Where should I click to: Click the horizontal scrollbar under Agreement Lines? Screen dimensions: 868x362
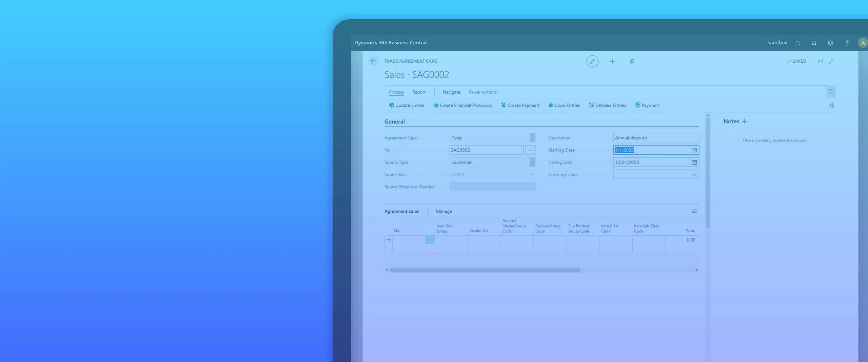[485, 270]
